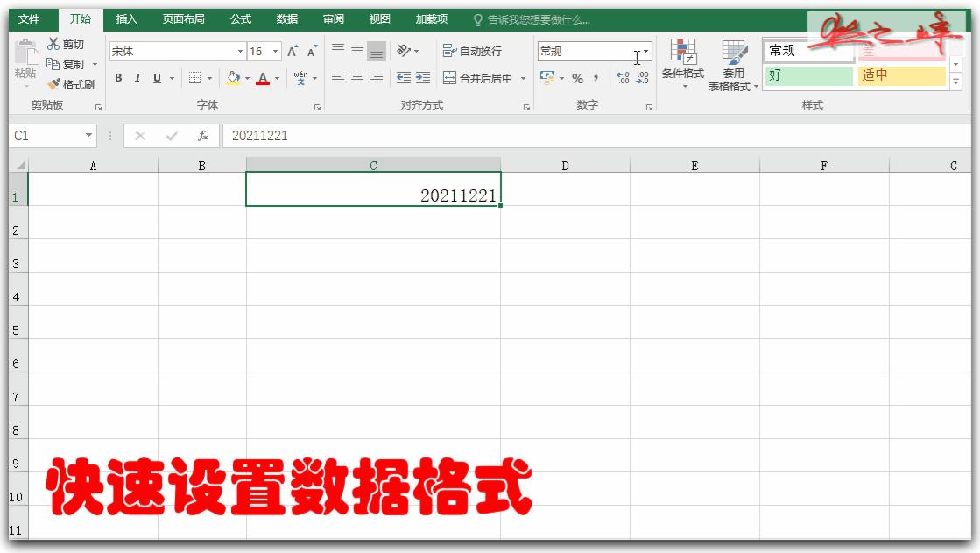The height and width of the screenshot is (553, 980).
Task: Toggle Italic formatting
Action: pos(137,78)
